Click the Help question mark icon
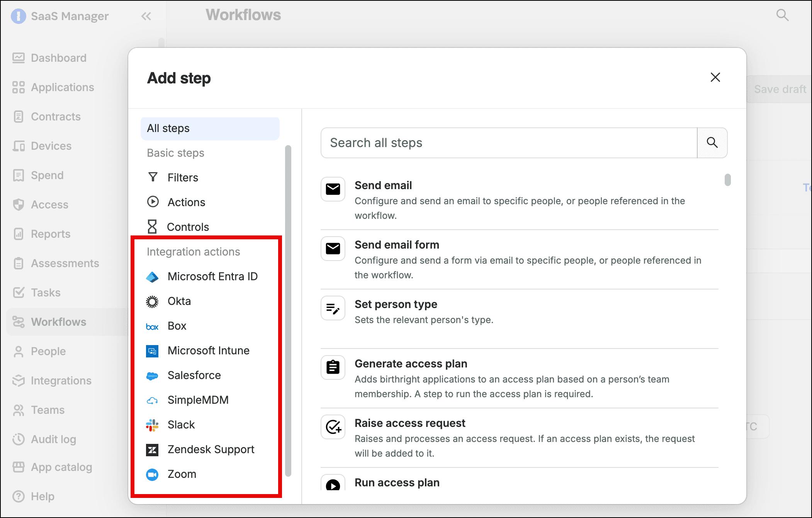This screenshot has height=518, width=812. pyautogui.click(x=18, y=496)
